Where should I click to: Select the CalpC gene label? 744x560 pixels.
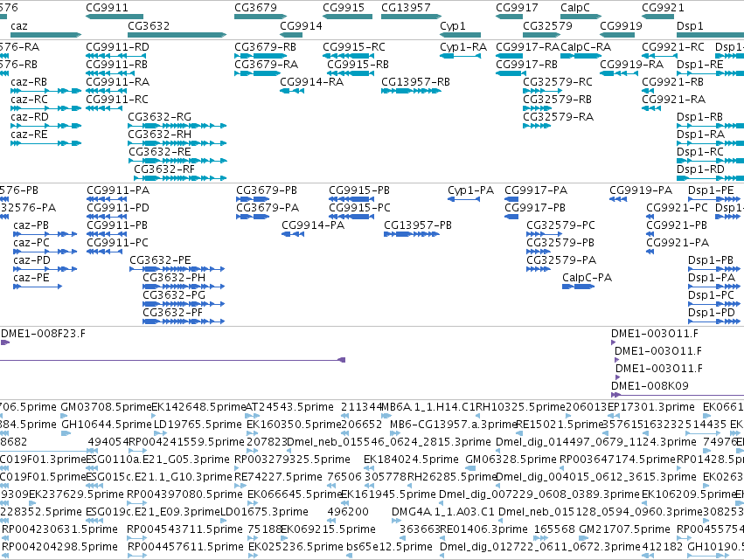point(575,8)
